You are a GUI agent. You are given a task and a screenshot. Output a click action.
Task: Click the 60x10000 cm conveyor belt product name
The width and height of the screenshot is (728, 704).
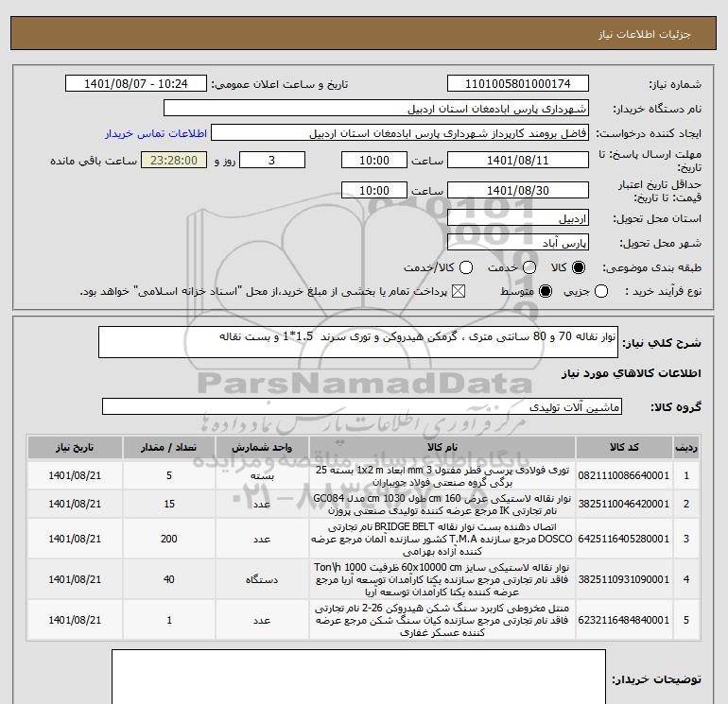[x=442, y=579]
